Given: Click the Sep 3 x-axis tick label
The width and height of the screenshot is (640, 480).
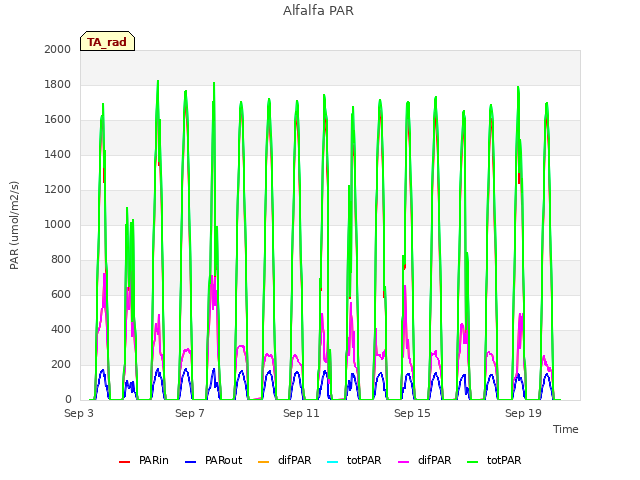Looking at the screenshot, I should pos(79,413).
